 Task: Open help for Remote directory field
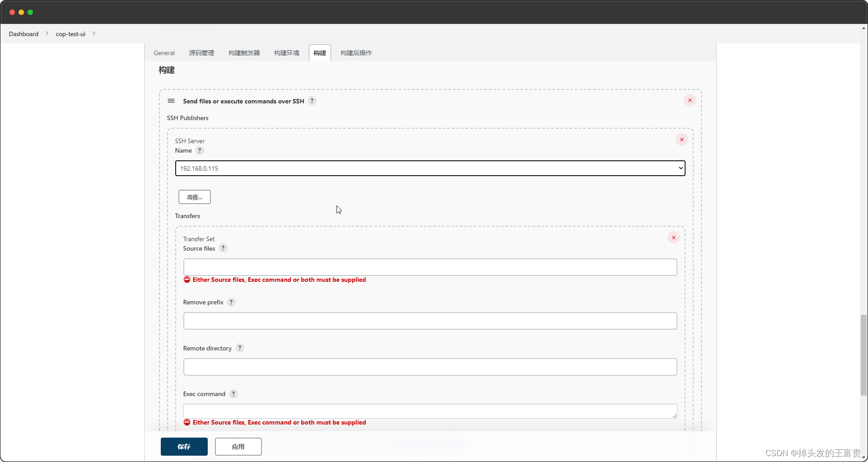(240, 348)
